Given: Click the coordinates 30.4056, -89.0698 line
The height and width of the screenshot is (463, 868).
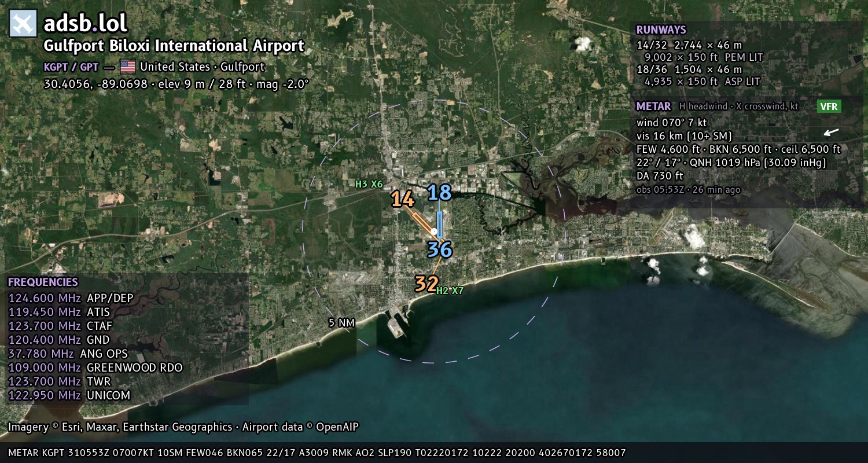Looking at the screenshot, I should pyautogui.click(x=176, y=83).
